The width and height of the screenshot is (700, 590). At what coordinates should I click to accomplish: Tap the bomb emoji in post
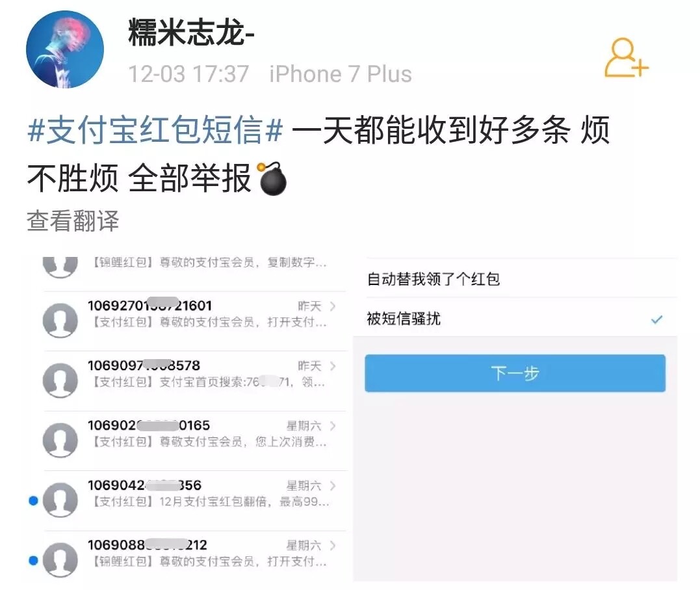click(x=272, y=179)
